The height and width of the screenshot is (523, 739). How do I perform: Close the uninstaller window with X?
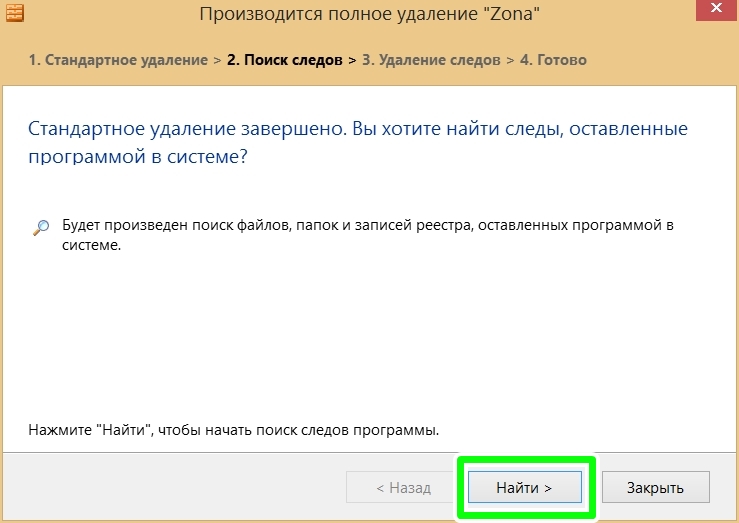(x=716, y=9)
